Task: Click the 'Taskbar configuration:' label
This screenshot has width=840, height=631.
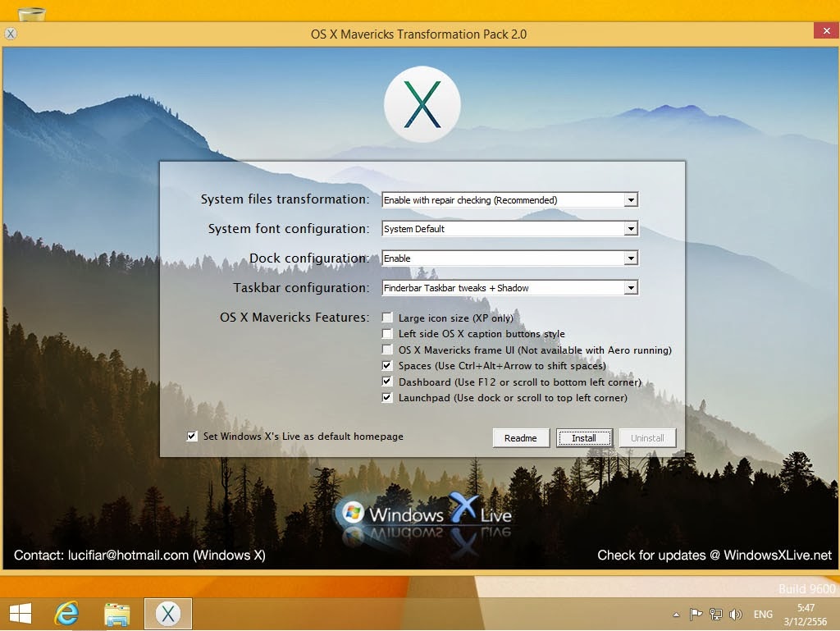Action: 301,288
